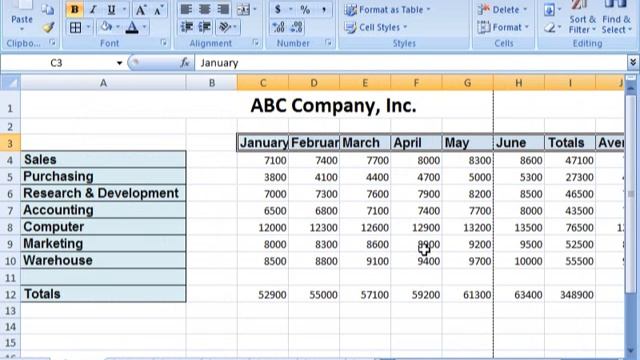Toggle Underline formatting
This screenshot has height=360, width=640.
click(111, 9)
